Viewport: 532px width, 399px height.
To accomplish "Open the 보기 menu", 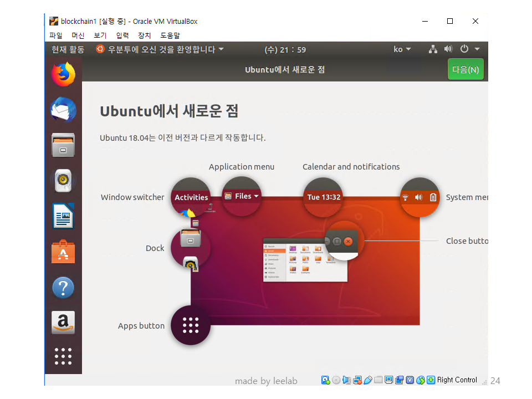I will [x=100, y=35].
